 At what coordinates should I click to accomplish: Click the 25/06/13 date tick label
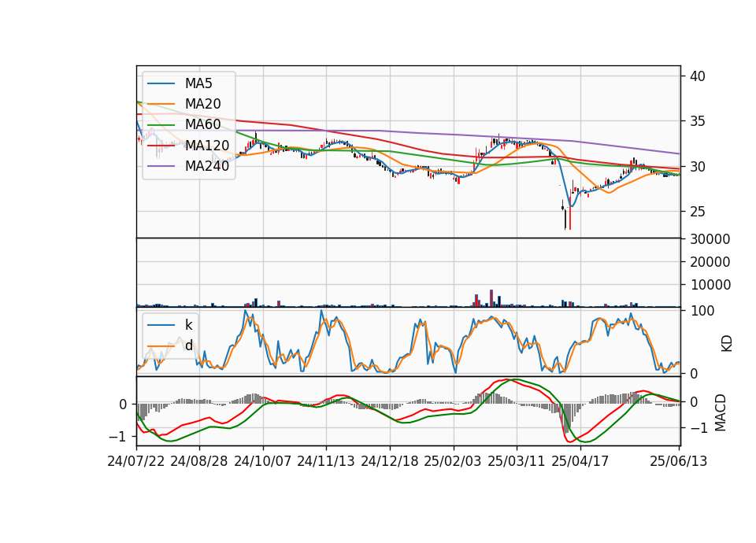(x=678, y=461)
